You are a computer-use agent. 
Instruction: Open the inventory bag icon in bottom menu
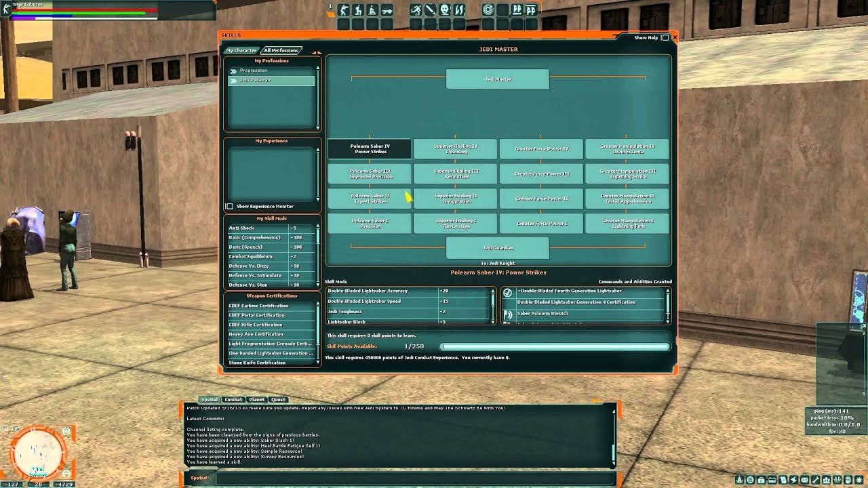coord(762,480)
